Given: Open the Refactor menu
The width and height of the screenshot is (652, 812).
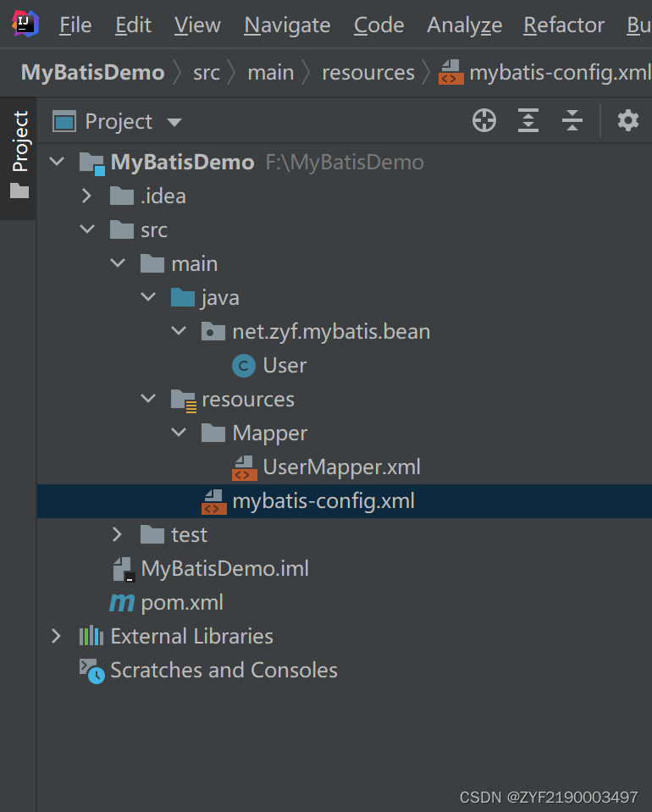Looking at the screenshot, I should (x=564, y=25).
